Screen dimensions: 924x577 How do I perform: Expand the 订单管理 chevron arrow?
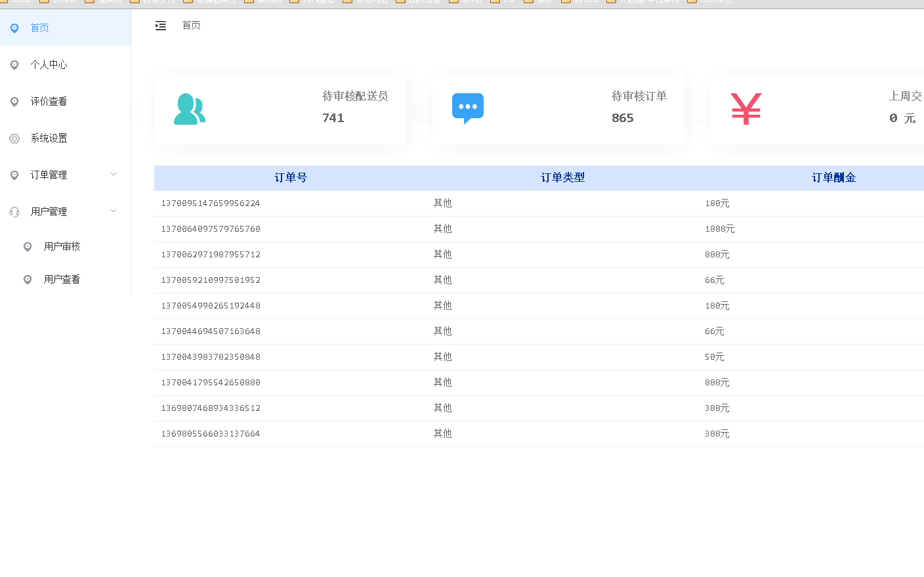[114, 175]
